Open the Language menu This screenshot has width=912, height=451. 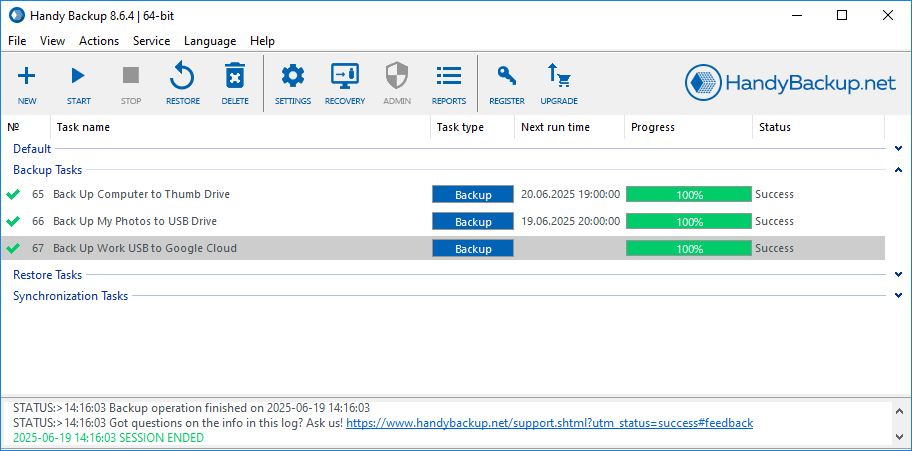(210, 41)
